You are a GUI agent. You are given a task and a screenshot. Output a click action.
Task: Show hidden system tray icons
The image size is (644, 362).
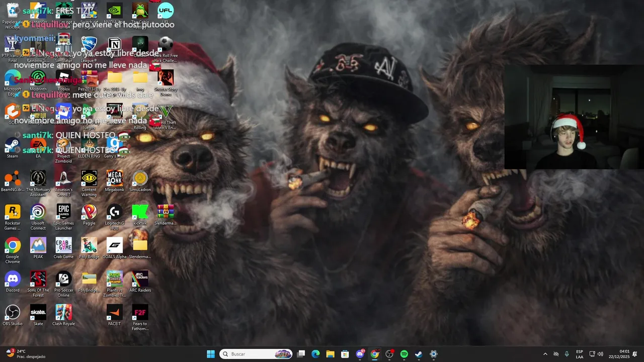(x=545, y=354)
